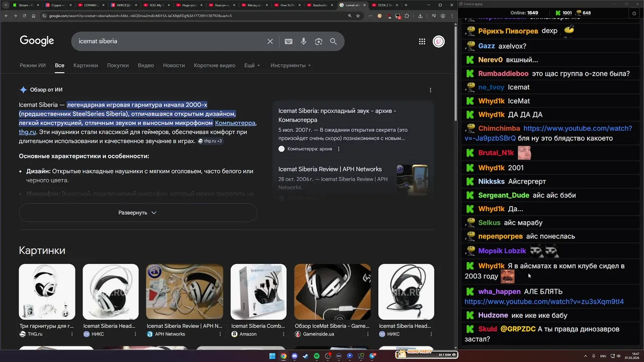The height and width of the screenshot is (362, 644).
Task: Open Chrome downloads icon
Action: pyautogui.click(x=420, y=16)
